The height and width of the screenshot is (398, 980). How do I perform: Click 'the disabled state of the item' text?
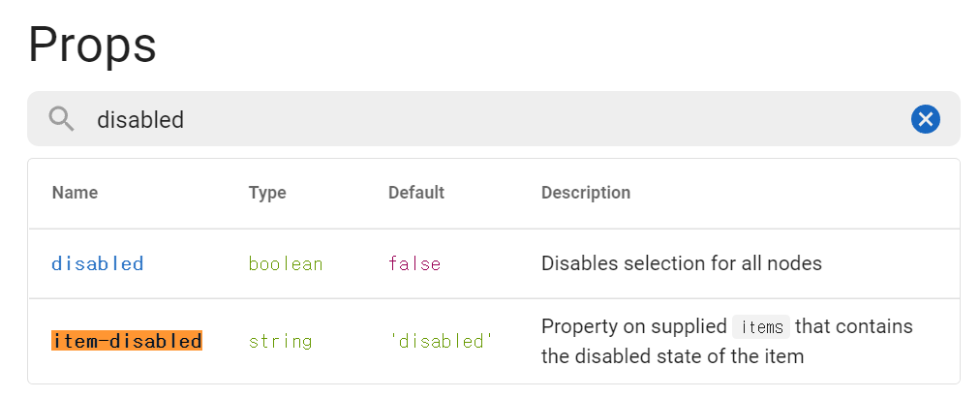(x=672, y=356)
